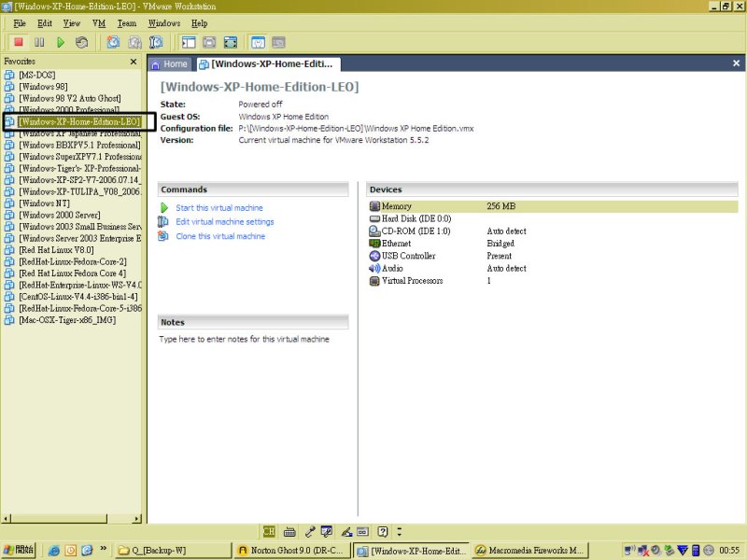Click Clone this virtual machine link
The image size is (747, 560).
click(x=220, y=236)
